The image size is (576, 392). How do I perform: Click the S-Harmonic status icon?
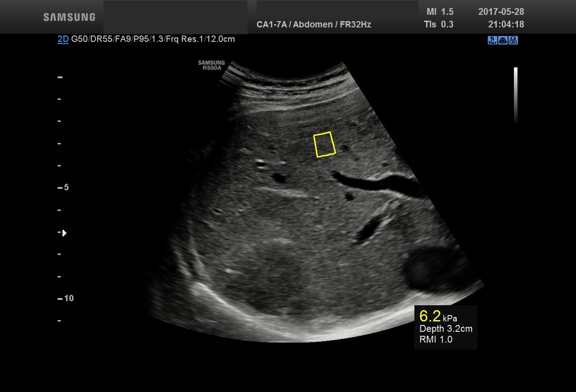(x=492, y=40)
